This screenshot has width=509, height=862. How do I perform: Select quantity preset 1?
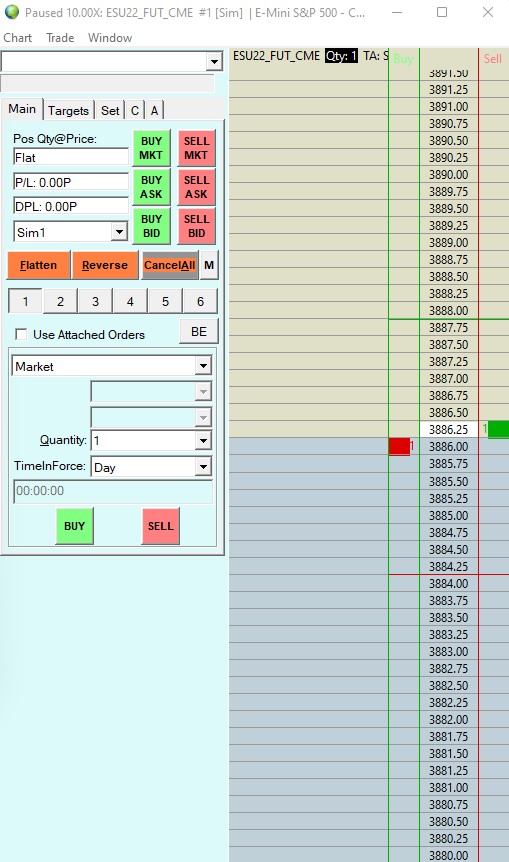[25, 301]
